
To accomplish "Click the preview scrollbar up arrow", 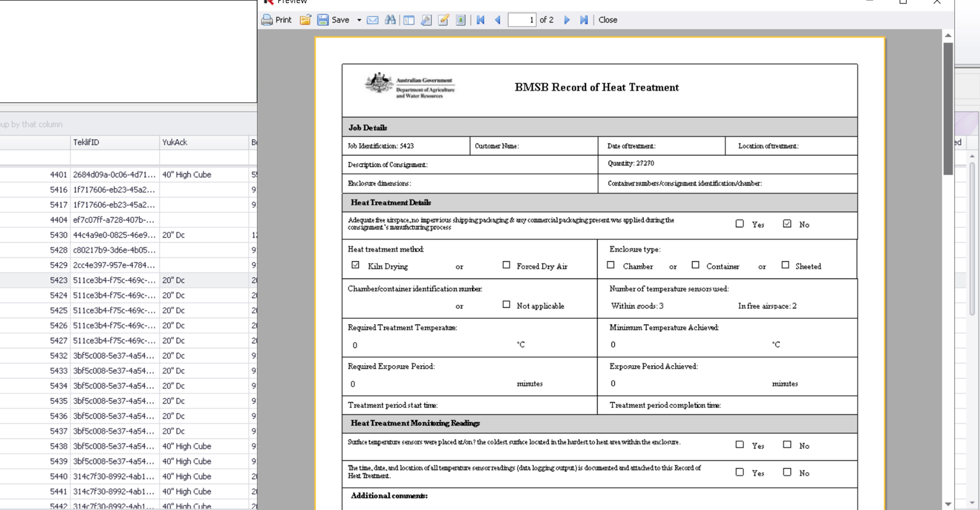I will click(x=948, y=35).
